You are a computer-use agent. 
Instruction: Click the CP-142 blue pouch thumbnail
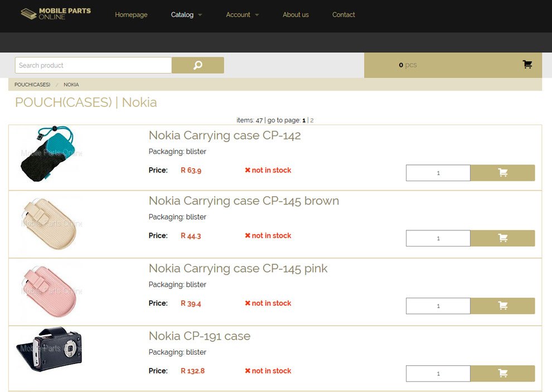[49, 154]
